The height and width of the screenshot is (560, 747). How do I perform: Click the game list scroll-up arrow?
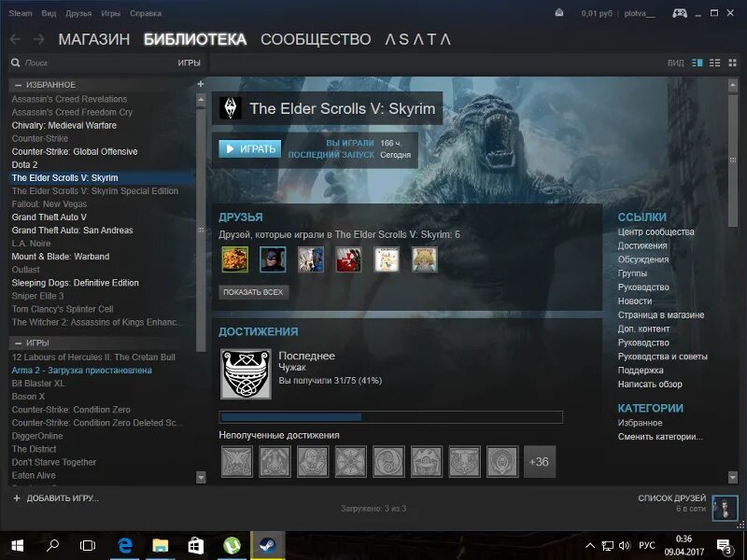click(x=201, y=100)
